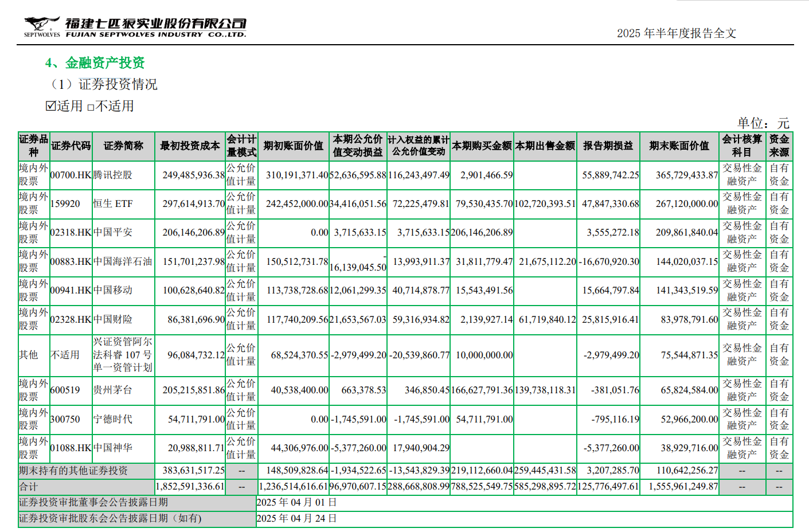Select stock code 00941.HK

tap(71, 290)
